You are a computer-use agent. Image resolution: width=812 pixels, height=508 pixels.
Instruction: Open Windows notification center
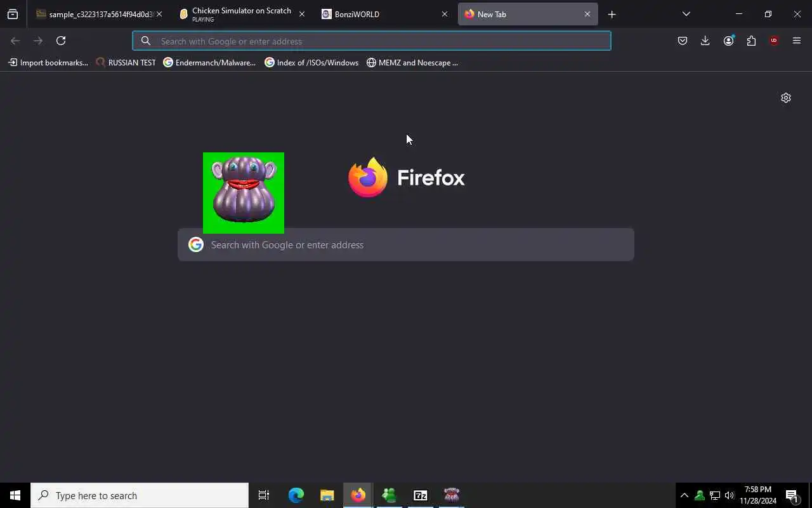point(792,495)
